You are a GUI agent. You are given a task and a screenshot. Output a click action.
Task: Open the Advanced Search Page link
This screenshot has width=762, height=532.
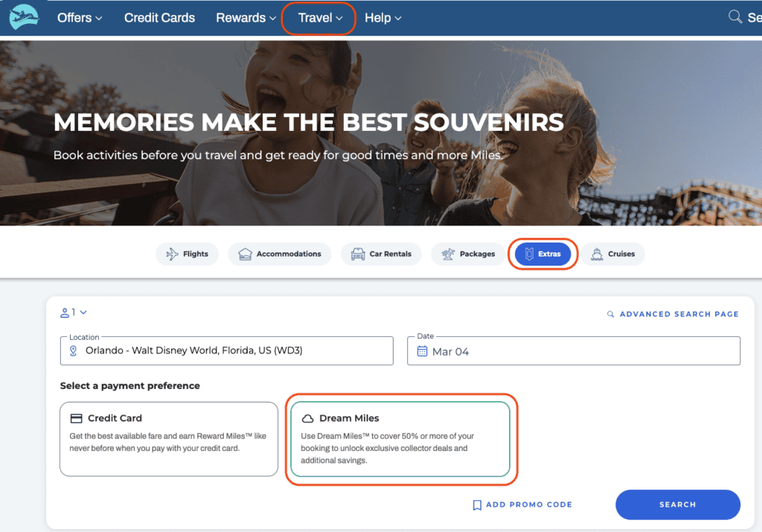point(673,314)
